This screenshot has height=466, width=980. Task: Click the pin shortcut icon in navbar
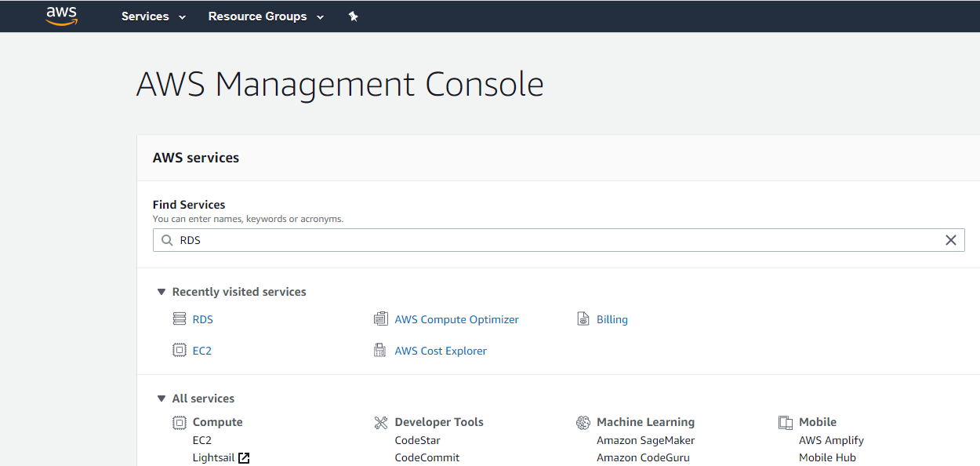coord(353,16)
